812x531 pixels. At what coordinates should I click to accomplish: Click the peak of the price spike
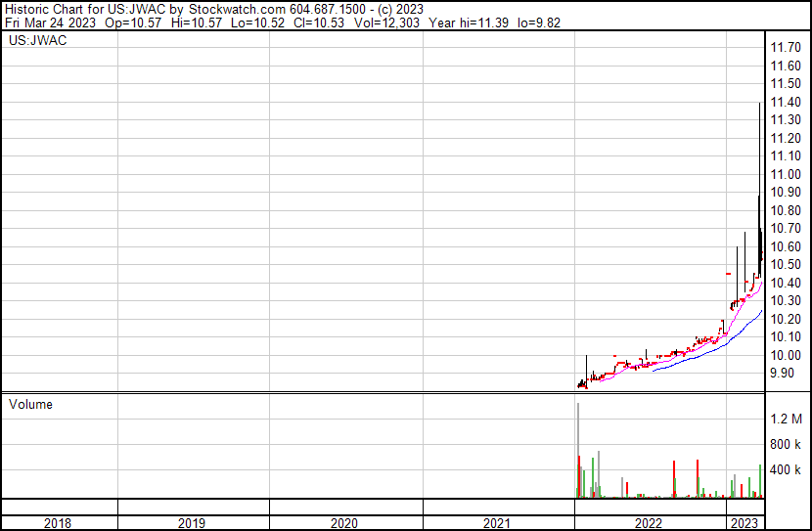click(x=760, y=105)
